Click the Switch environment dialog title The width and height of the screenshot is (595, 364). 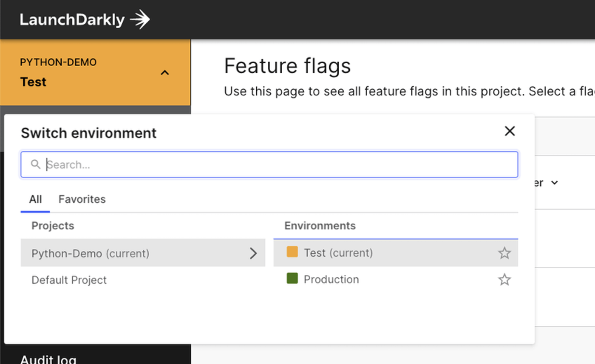click(89, 133)
